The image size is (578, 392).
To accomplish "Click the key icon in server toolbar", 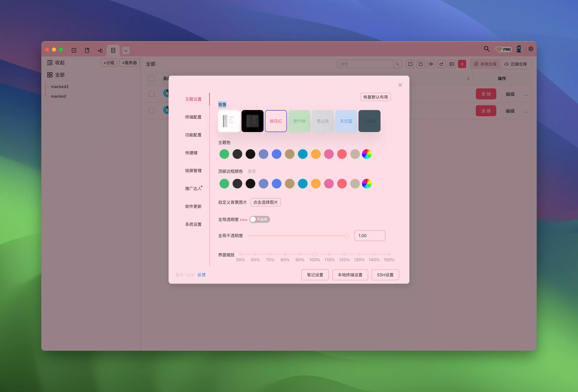I will (441, 64).
